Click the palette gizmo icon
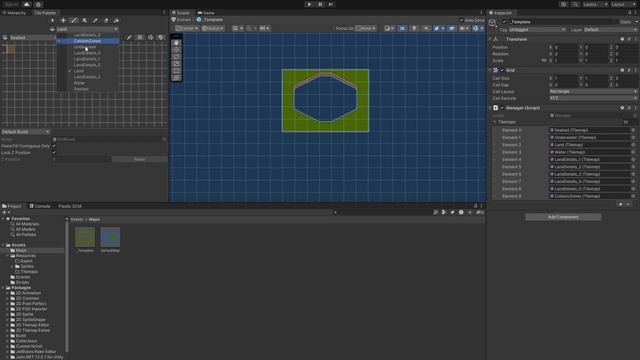Viewport: 640px width, 360px height. pos(151,38)
